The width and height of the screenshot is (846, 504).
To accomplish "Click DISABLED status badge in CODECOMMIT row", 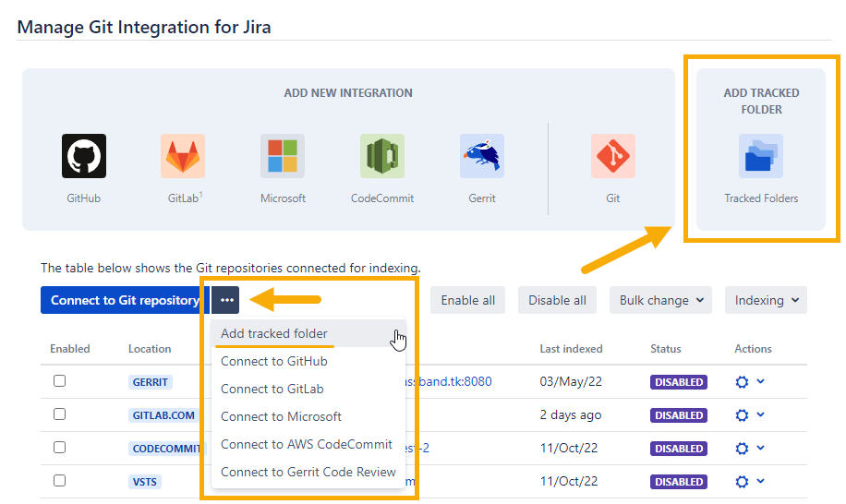I will (x=679, y=449).
